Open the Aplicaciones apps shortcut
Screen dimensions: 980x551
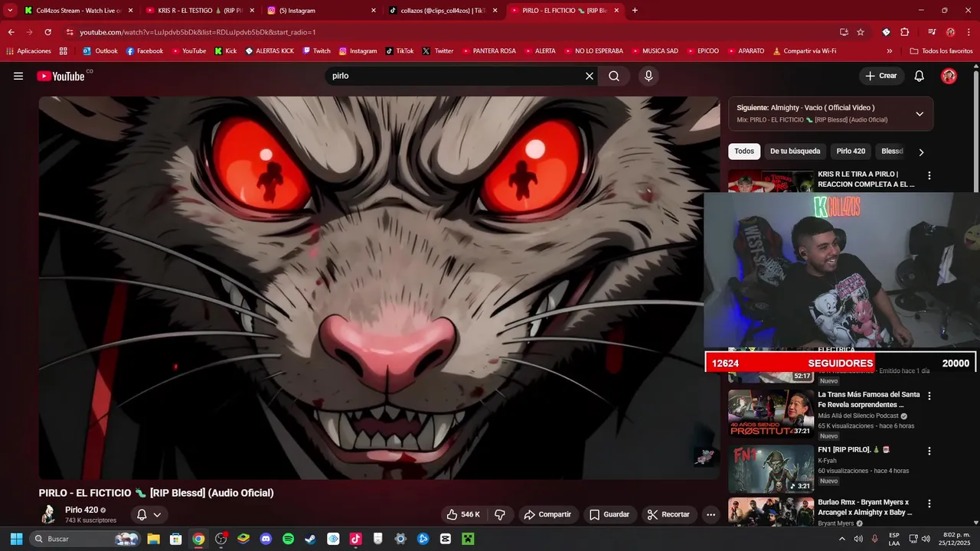point(28,51)
